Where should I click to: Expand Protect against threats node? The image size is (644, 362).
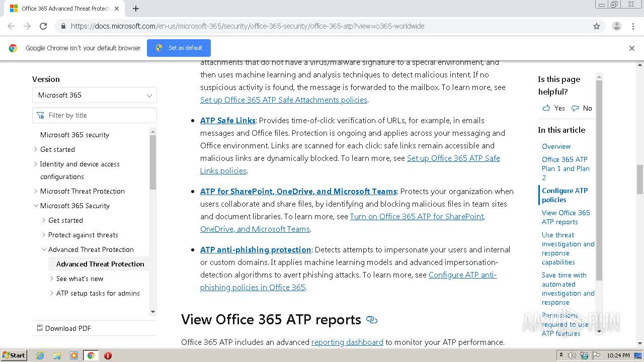(44, 235)
